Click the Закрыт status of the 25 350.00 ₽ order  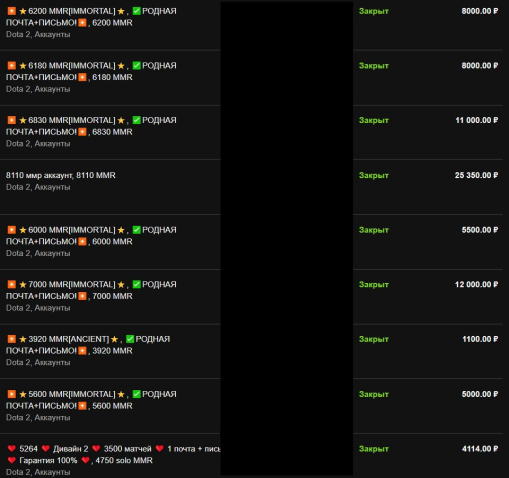point(374,175)
